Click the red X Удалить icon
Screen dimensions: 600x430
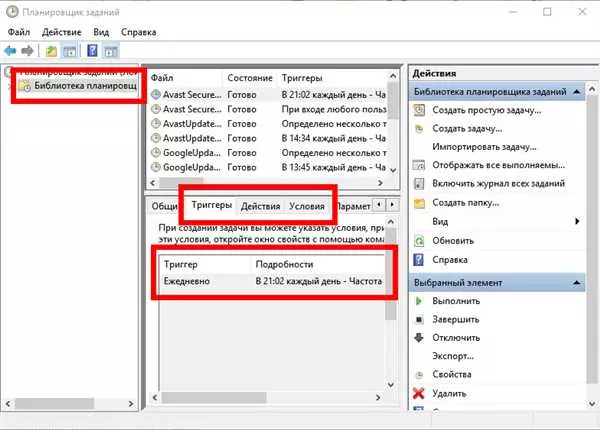419,393
